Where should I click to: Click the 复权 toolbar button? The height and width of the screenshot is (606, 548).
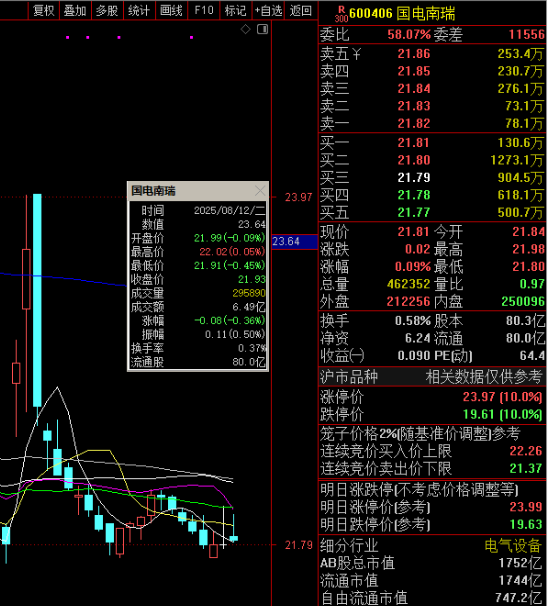click(x=43, y=10)
